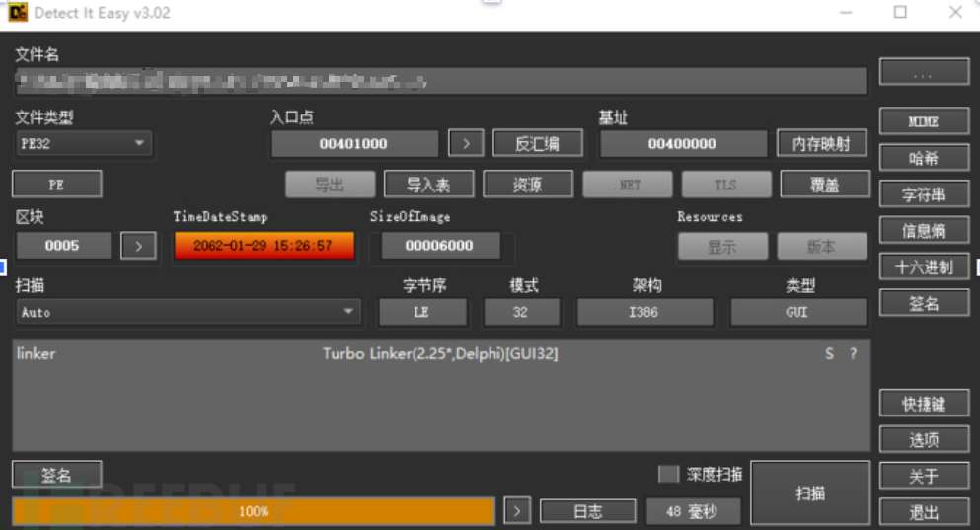Screen dimensions: 980x530
Task: Click the Detect It Easy title bar icon
Action: tap(18, 13)
